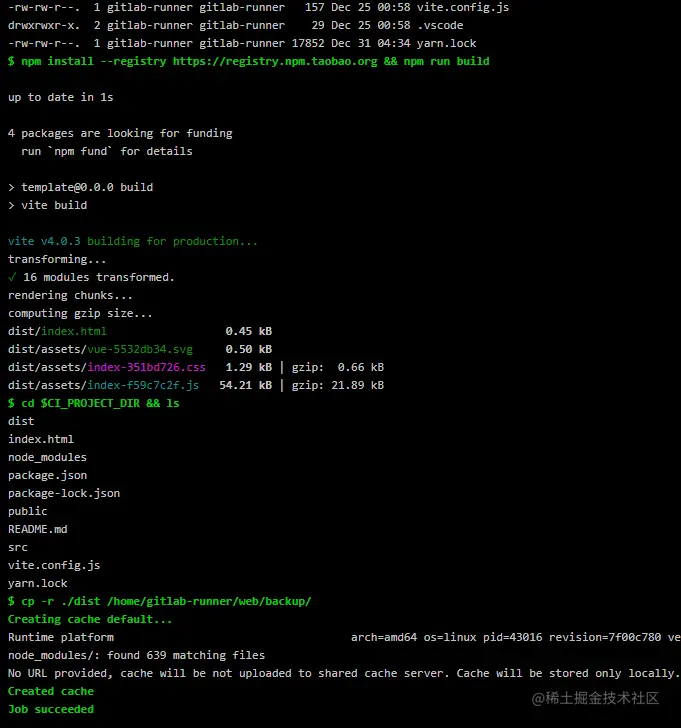Click 'vite v4.0.3 building for production' line
This screenshot has width=681, height=728.
click(x=132, y=241)
